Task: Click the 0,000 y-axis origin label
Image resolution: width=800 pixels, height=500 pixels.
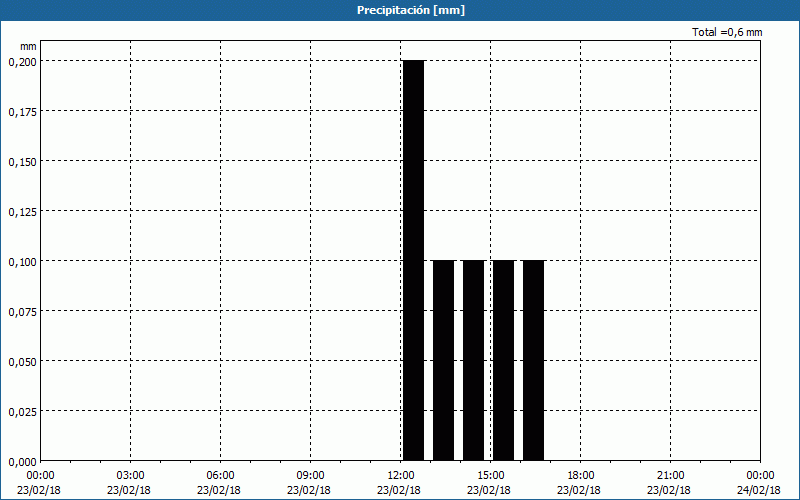Action: (23, 462)
